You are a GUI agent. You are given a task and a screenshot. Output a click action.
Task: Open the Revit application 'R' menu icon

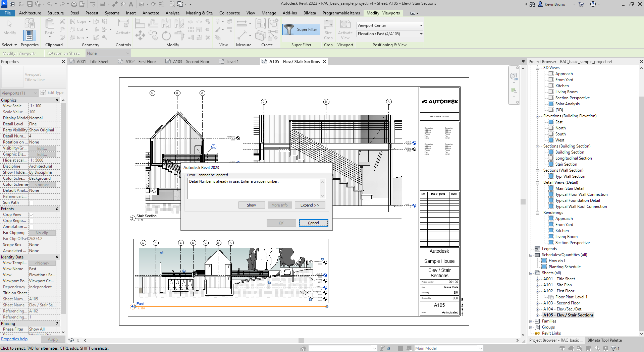(x=4, y=4)
